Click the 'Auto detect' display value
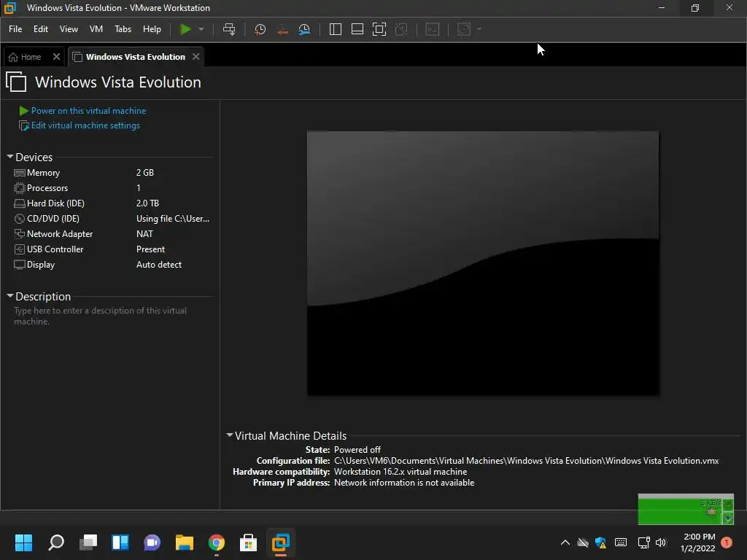This screenshot has width=747, height=560. click(x=158, y=264)
